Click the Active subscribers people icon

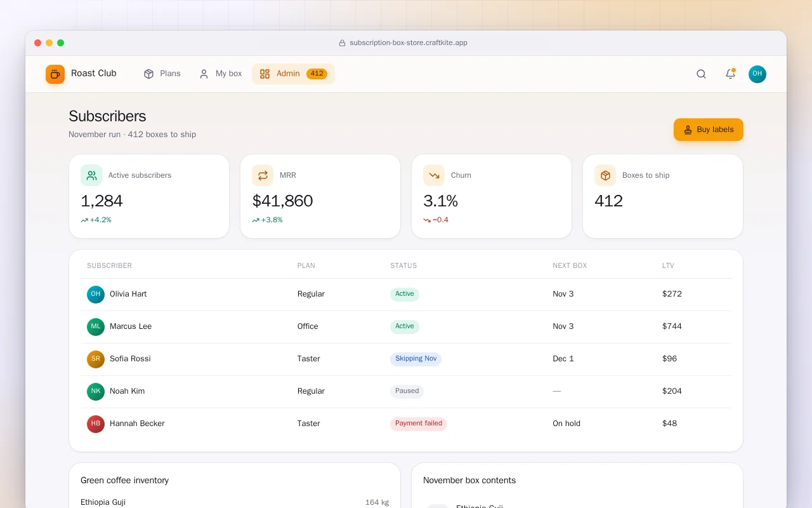click(x=91, y=175)
